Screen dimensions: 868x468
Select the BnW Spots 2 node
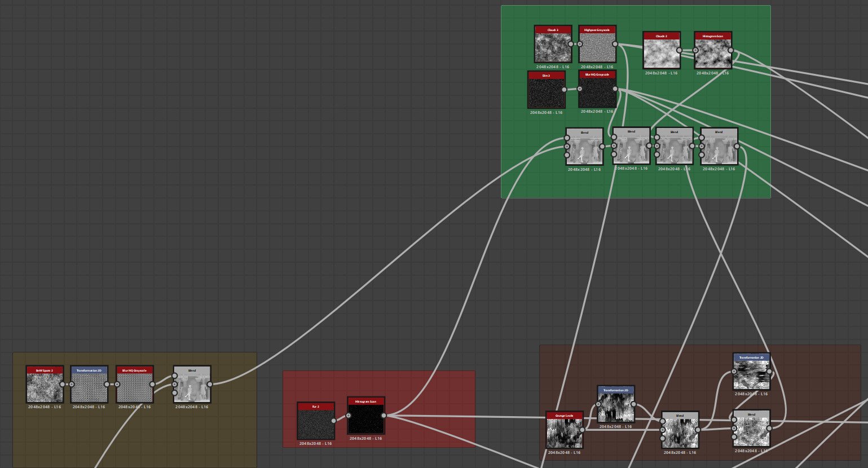click(x=45, y=385)
